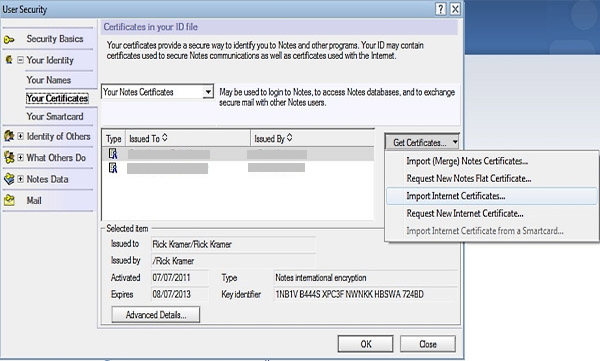Expand the Notes Data tree node
The image size is (600, 361).
[20, 179]
